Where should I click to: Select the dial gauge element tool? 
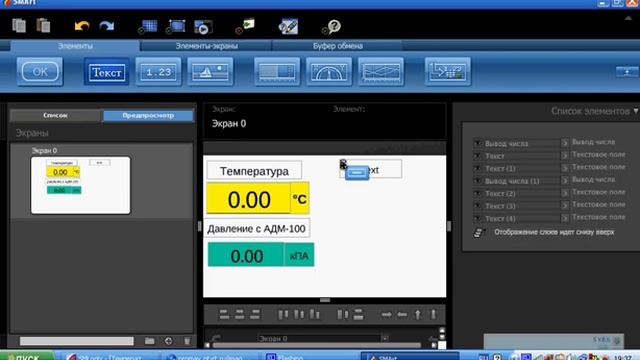click(329, 72)
